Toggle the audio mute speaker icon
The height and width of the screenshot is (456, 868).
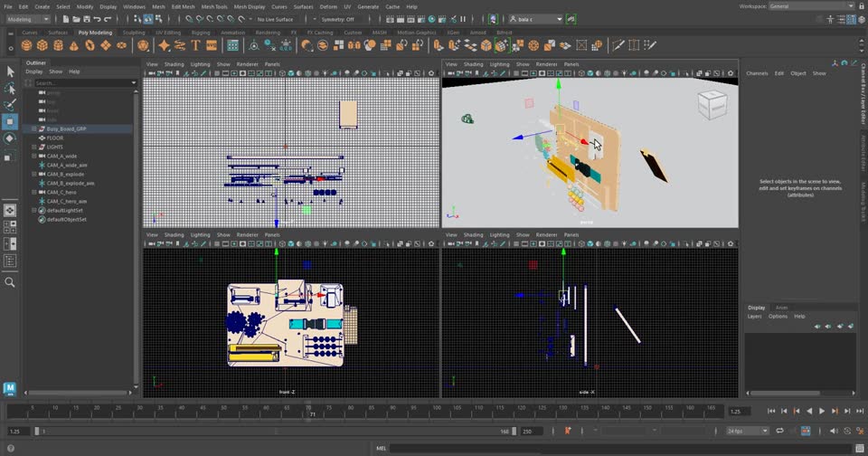(x=835, y=431)
